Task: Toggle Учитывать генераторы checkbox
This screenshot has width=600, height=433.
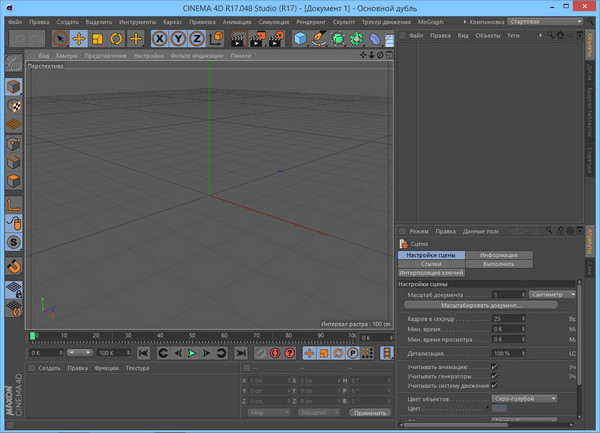Action: [x=494, y=376]
